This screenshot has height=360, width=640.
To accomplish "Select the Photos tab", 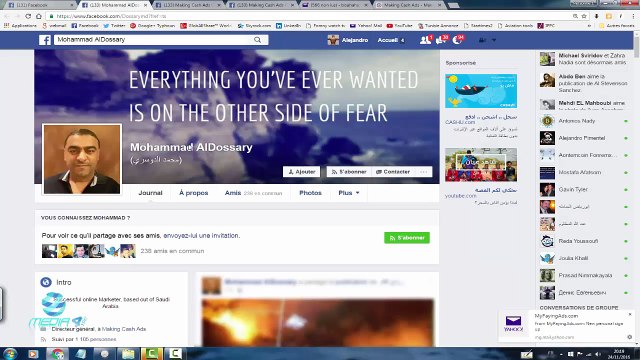I will point(310,193).
